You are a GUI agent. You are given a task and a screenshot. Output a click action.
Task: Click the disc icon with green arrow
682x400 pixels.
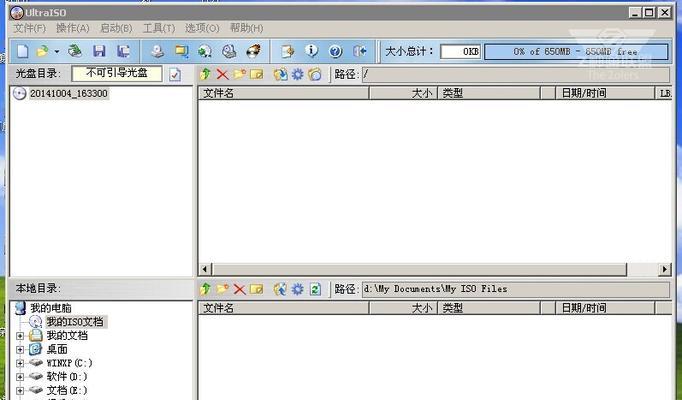(x=205, y=51)
